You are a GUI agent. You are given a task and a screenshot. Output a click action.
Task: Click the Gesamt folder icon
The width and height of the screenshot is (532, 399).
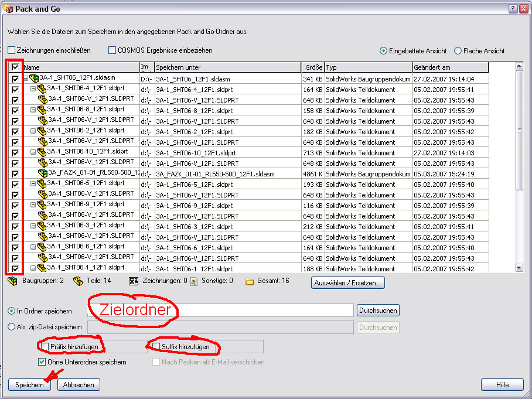coord(250,281)
